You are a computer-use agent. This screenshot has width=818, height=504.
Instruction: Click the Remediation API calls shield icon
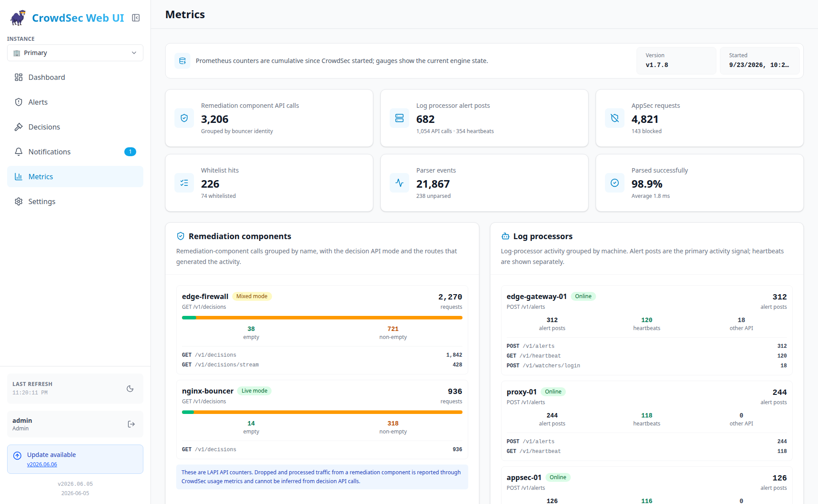(x=184, y=118)
